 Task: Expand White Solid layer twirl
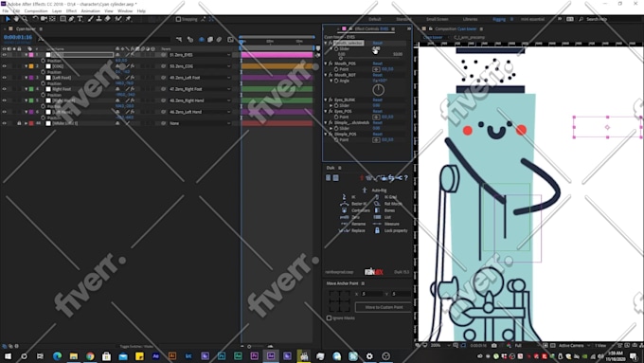click(26, 123)
